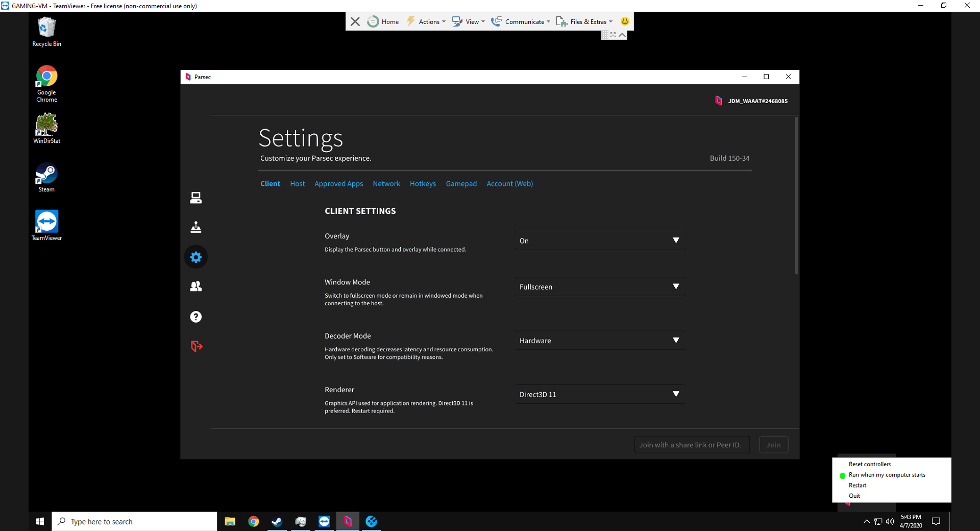Close the TeamViewer session with X icon
The image size is (980, 531).
355,21
